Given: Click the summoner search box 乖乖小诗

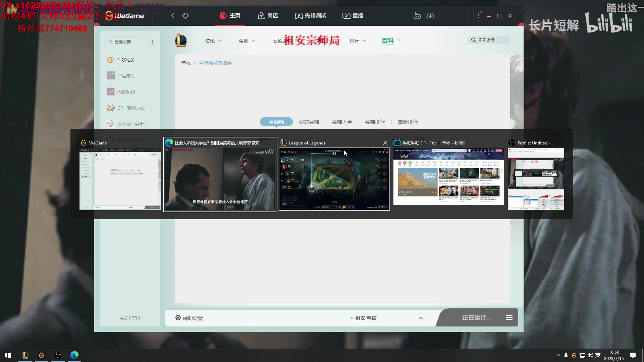Looking at the screenshot, I should coord(488,40).
